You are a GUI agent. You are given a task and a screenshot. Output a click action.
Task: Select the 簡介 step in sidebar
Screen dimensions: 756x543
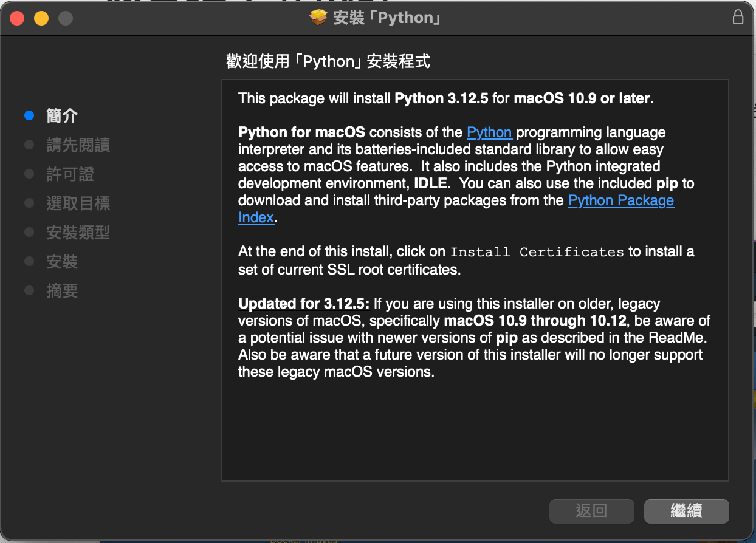tap(62, 115)
